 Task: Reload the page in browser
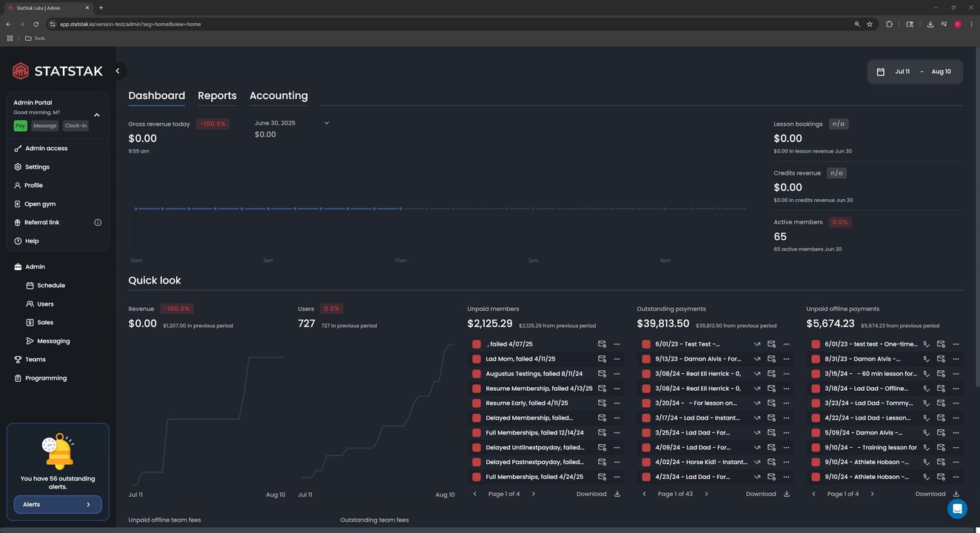(x=36, y=24)
